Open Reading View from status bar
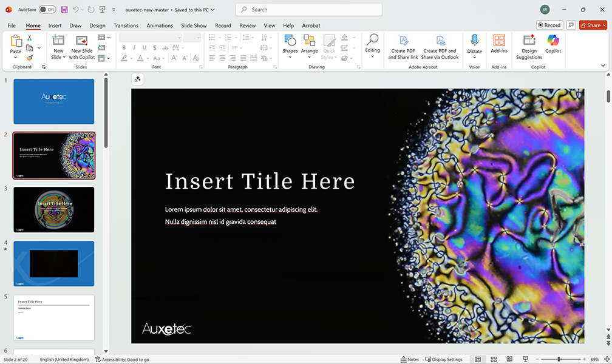Screen dimensions: 612x364 coord(509,359)
